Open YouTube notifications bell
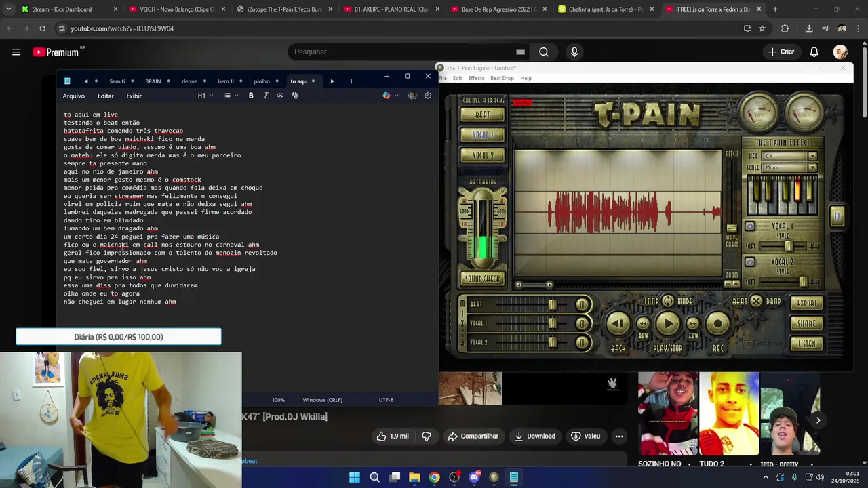 [x=814, y=52]
